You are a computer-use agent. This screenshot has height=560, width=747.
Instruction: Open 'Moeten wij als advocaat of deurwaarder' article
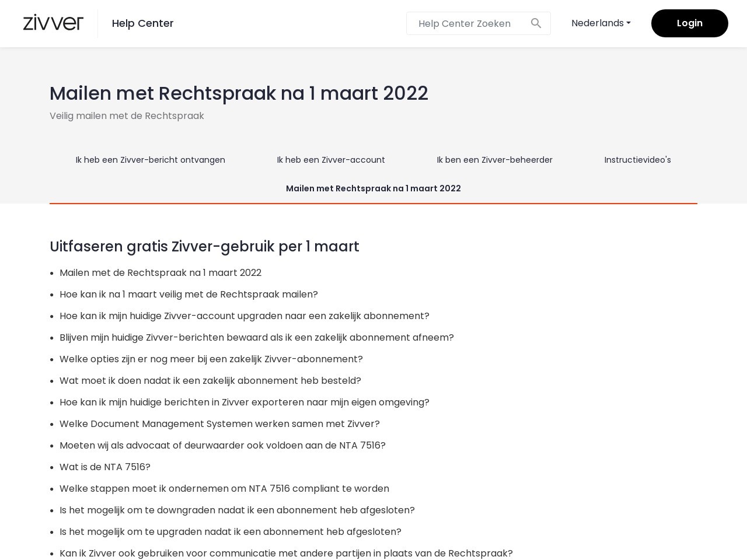222,445
